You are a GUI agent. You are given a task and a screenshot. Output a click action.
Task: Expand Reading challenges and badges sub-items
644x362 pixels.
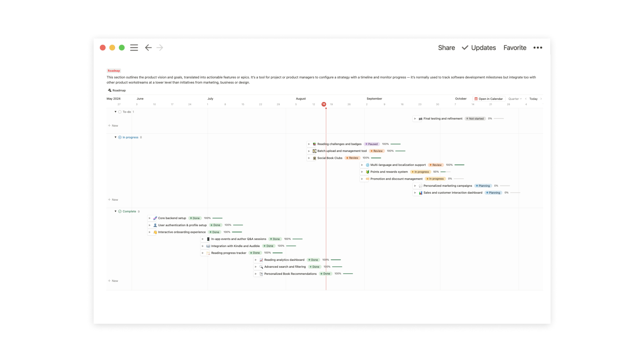pyautogui.click(x=309, y=144)
